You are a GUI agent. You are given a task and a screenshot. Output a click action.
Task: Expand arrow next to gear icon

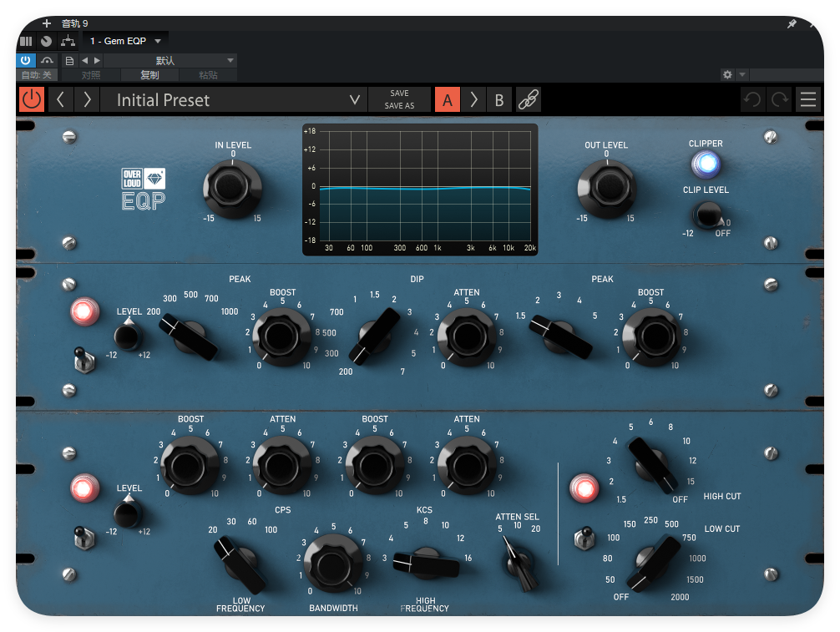pos(742,74)
